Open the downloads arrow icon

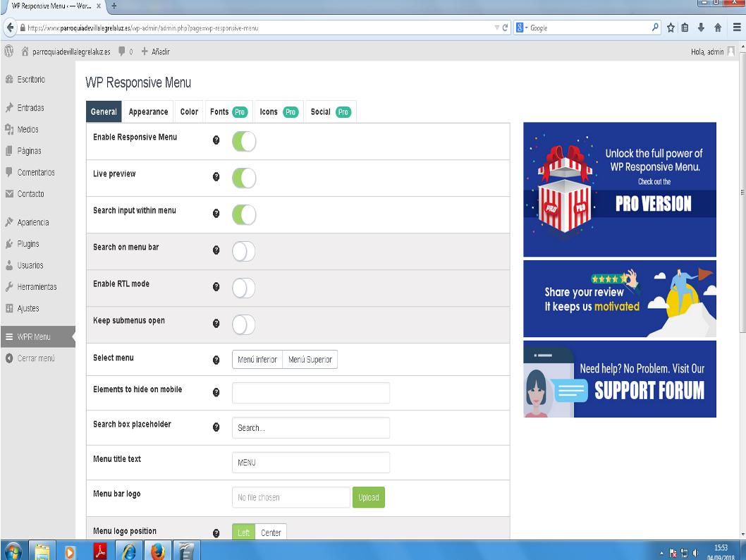tap(701, 28)
